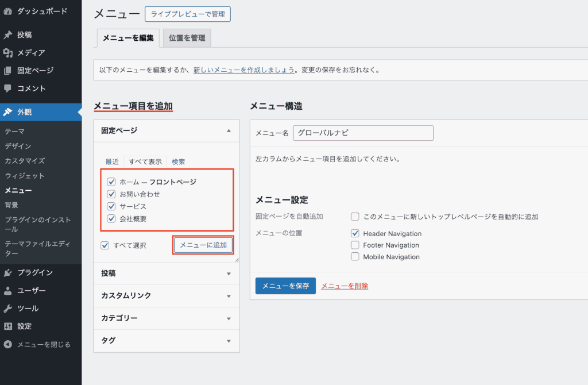Open the メディア media icon
The height and width of the screenshot is (385, 588).
coord(8,53)
